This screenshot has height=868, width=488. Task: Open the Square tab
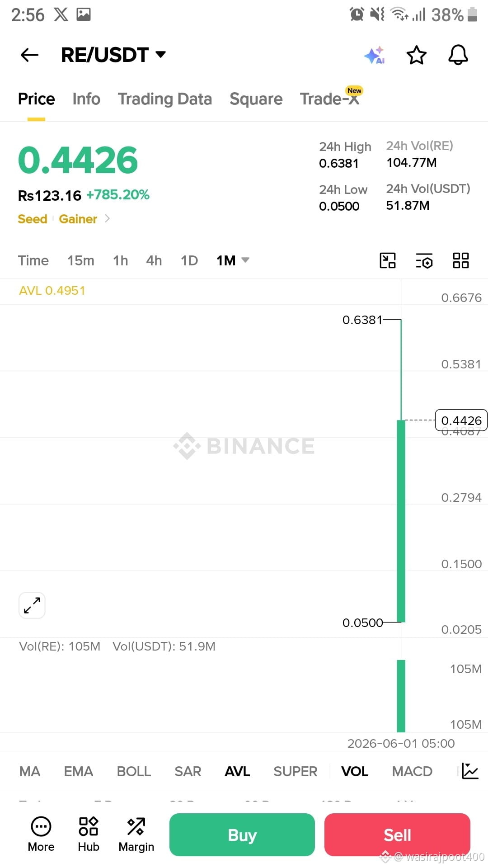click(256, 99)
